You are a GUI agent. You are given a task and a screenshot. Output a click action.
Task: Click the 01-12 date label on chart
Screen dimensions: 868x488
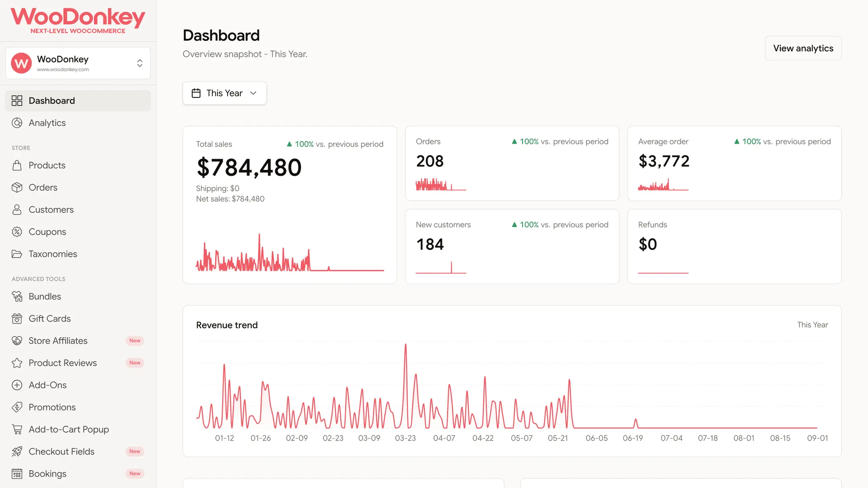225,438
